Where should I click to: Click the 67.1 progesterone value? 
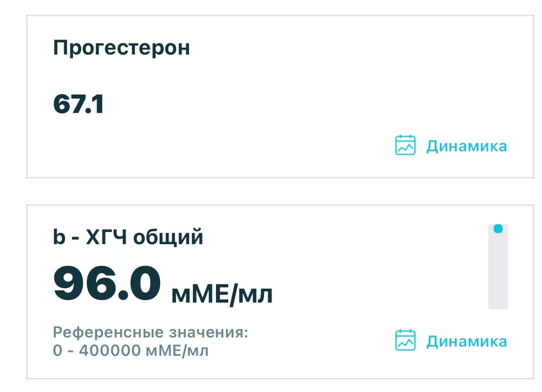pyautogui.click(x=79, y=104)
